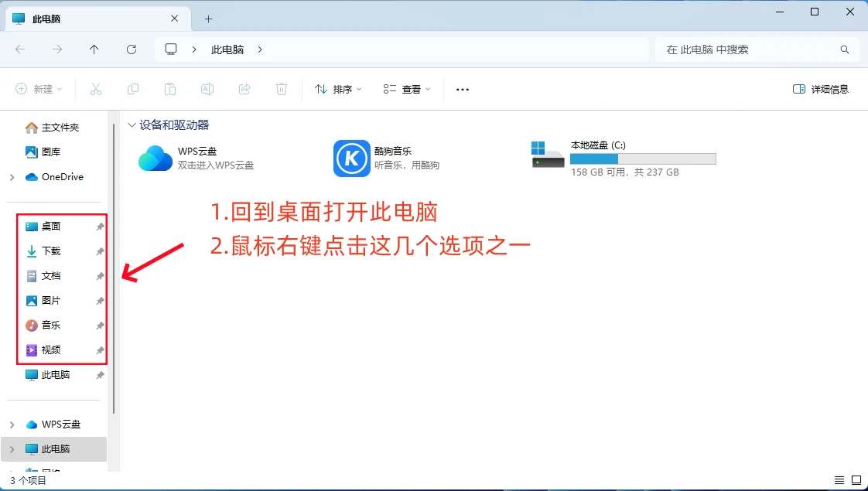
Task: Click the C: drive capacity bar
Action: [642, 159]
